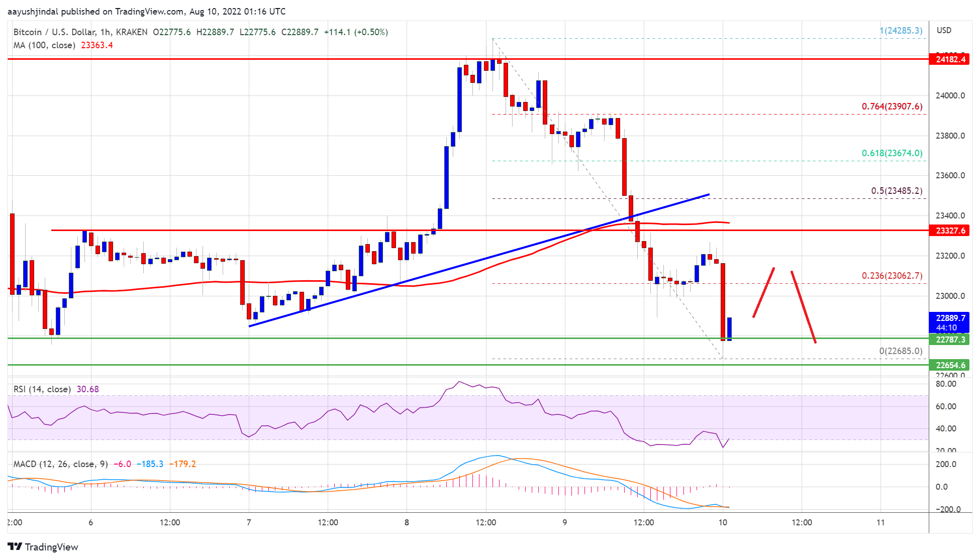Open the USD currency selector
This screenshot has width=980, height=560.
[944, 30]
